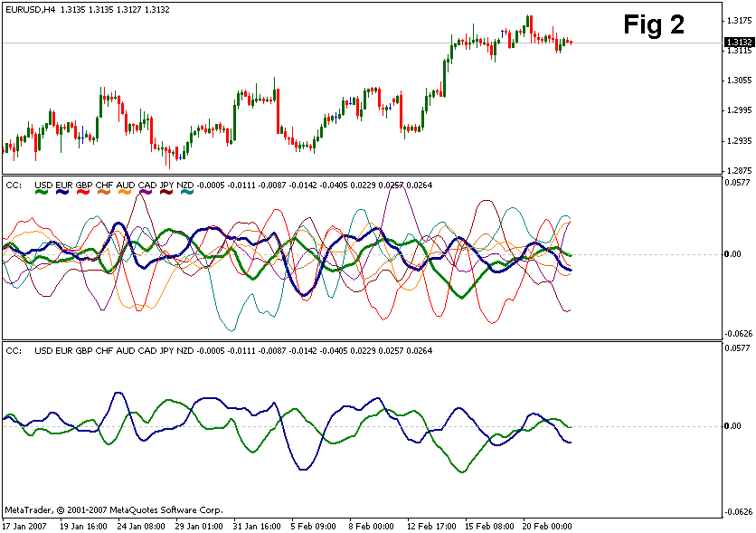Image resolution: width=756 pixels, height=533 pixels.
Task: Click the 1.3175 price axis label
Action: (739, 21)
